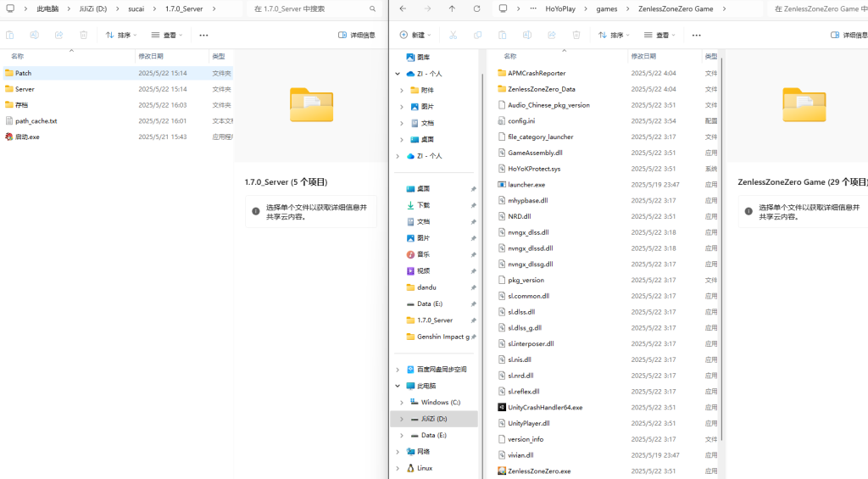Click the Paste icon in 1.7.0_Server window toolbar
The height and width of the screenshot is (479, 868).
click(x=10, y=35)
